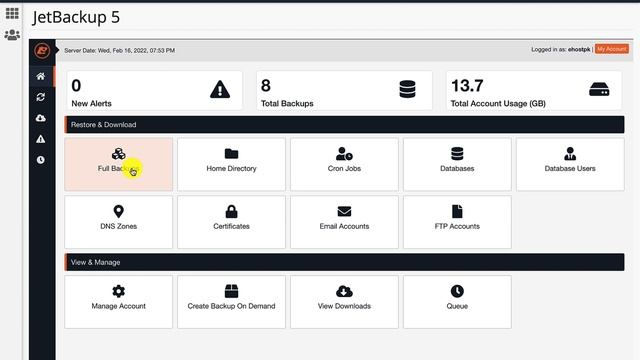Open the FTP Accounts tile
Image resolution: width=640 pixels, height=360 pixels.
tap(457, 222)
